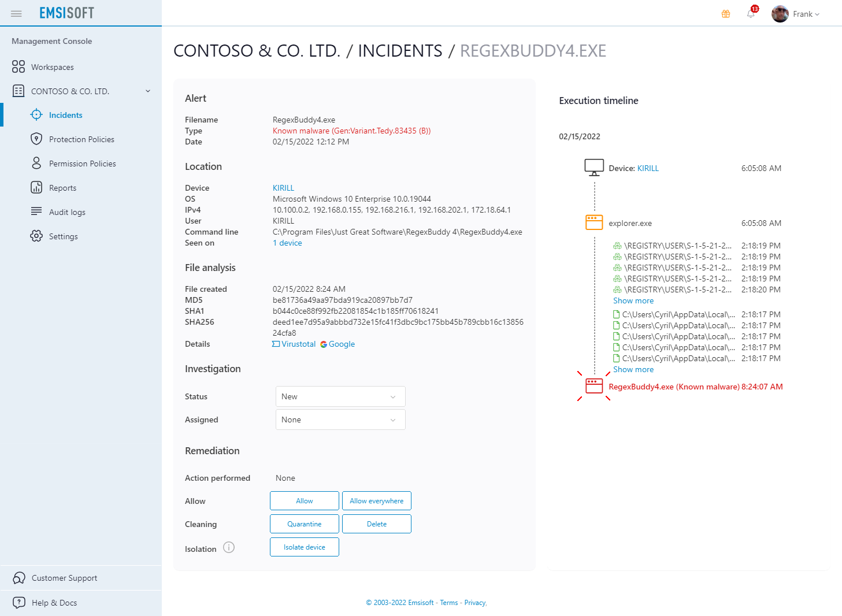Show more file entries below the C:\Users\Cyril list
Screen dimensions: 842x616
coord(633,369)
